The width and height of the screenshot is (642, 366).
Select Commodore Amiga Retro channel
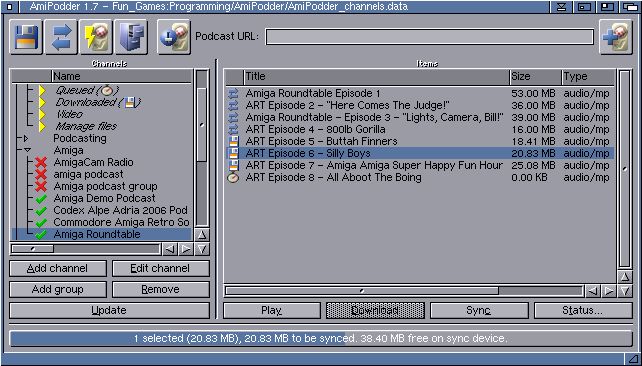click(x=121, y=222)
